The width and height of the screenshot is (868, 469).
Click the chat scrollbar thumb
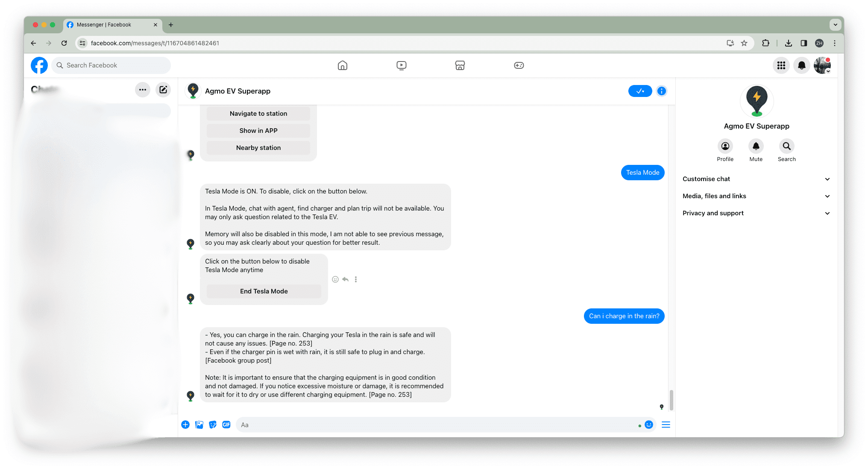click(672, 400)
